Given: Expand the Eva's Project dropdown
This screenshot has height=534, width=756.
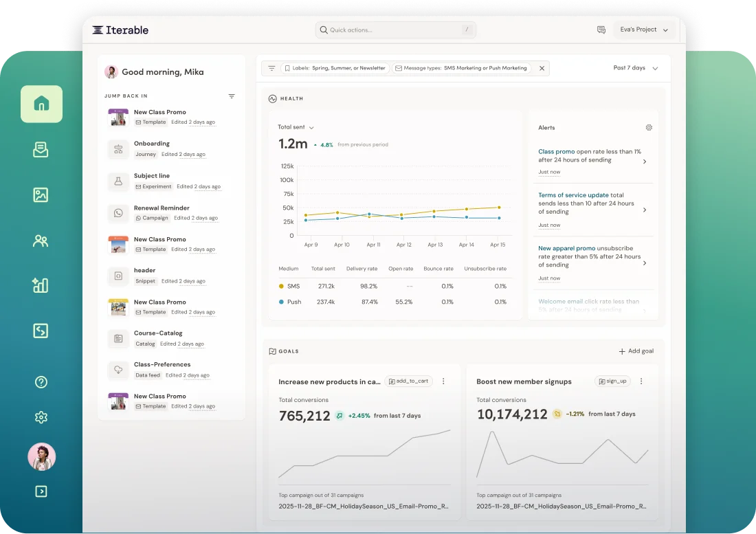Looking at the screenshot, I should point(644,30).
